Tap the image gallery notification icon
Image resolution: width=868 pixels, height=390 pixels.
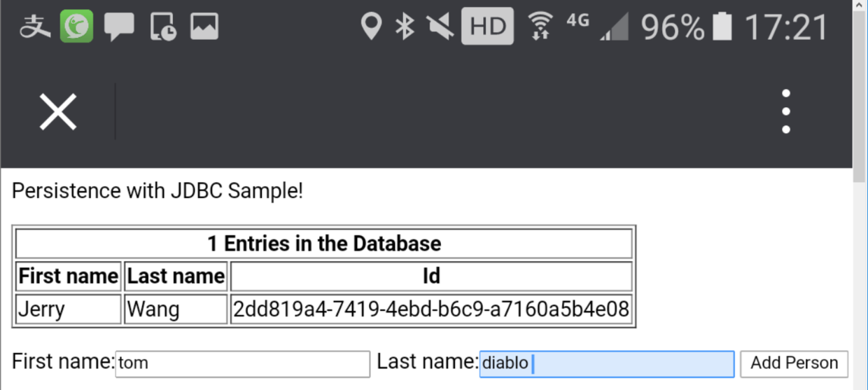(x=204, y=27)
